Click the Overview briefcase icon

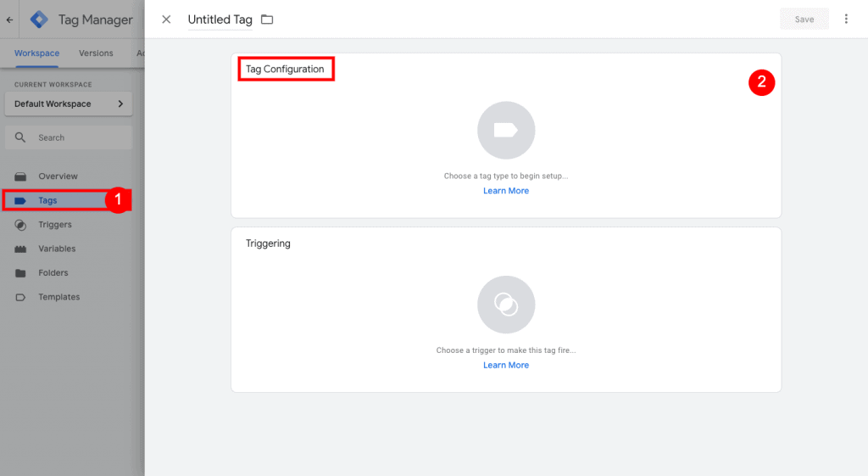20,176
